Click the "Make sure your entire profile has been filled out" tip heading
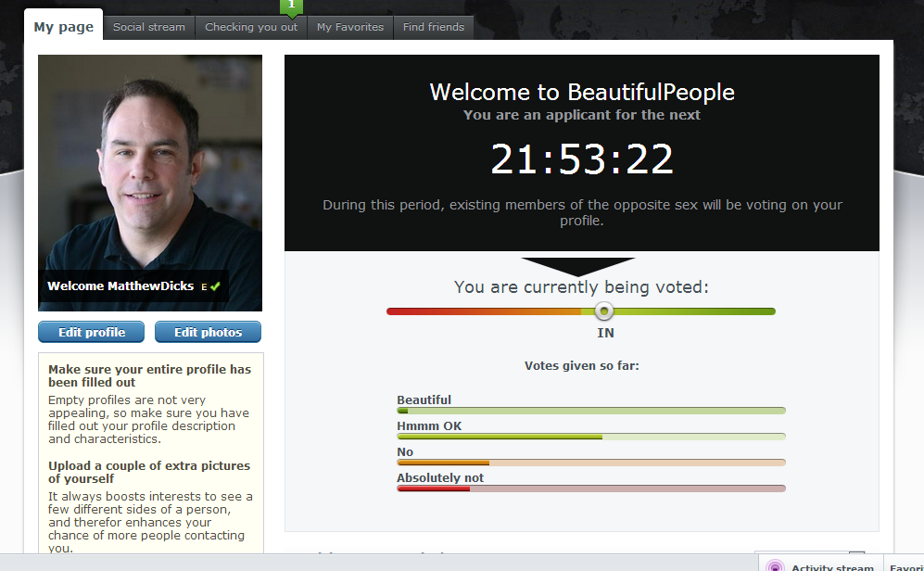Viewport: 924px width, 571px height. pos(150,376)
